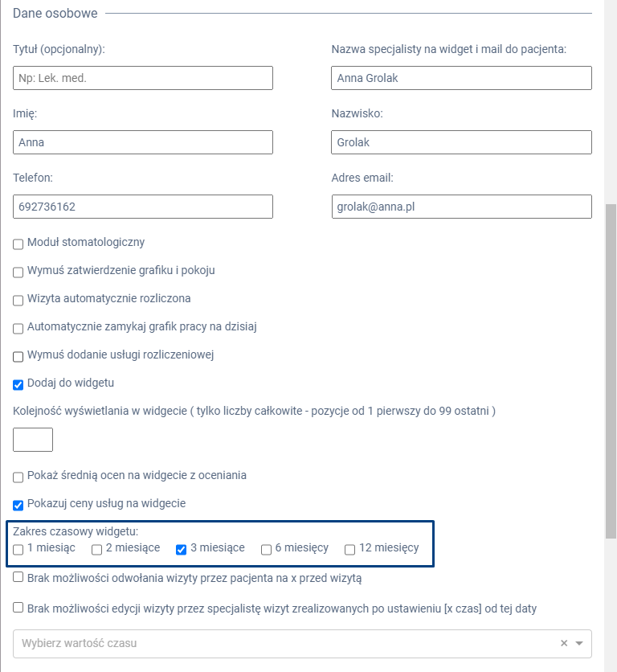Open the 'Wybierz wartość czasu' dropdown arrow
617x672 pixels.
579,643
